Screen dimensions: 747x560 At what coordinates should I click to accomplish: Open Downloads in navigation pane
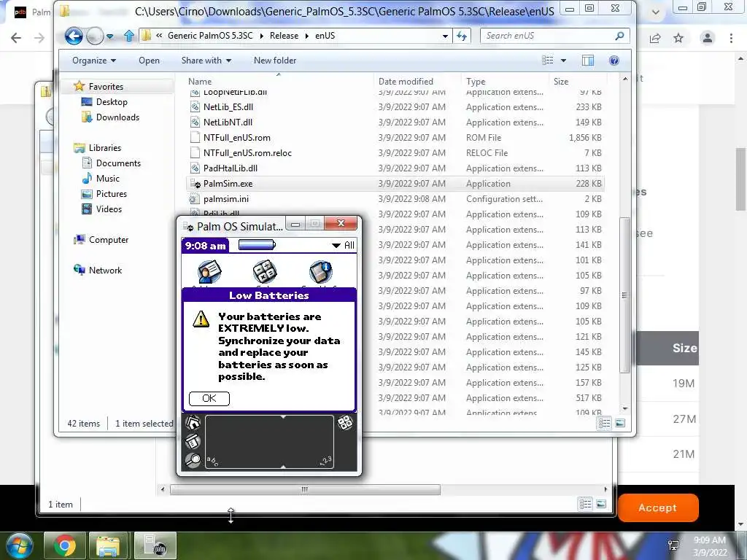(117, 117)
